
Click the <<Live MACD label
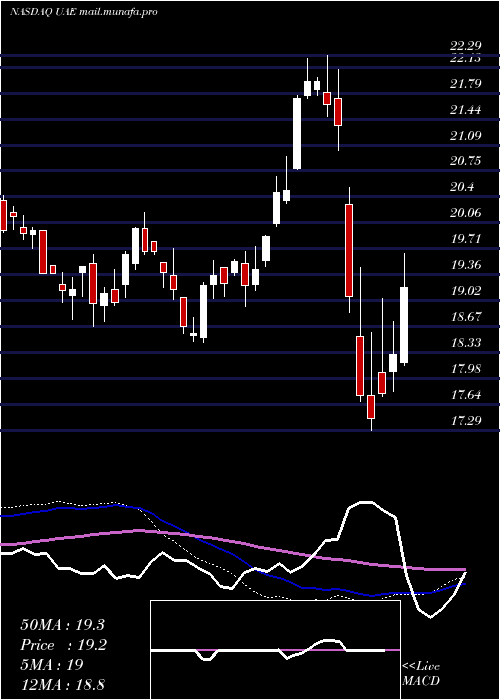coord(421,673)
